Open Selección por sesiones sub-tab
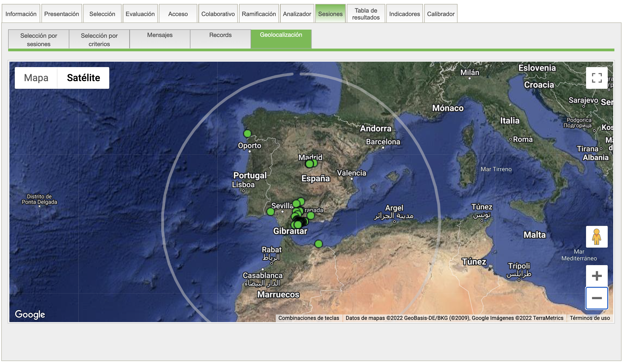The image size is (625, 364). pos(39,39)
